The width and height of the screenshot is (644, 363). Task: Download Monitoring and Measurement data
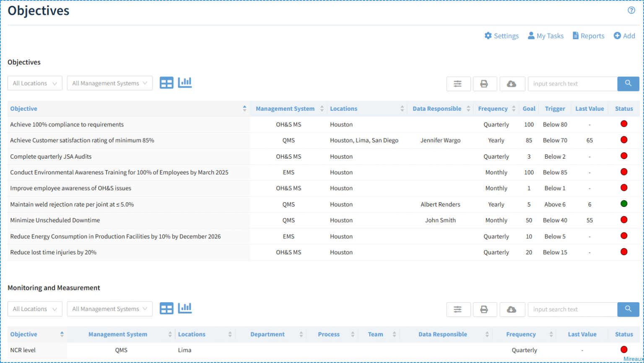coord(512,310)
